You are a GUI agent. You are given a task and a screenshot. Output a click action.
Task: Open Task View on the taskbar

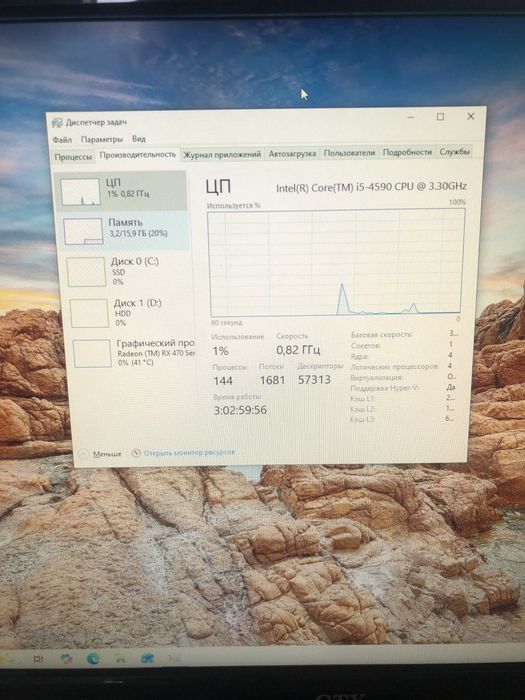(x=38, y=659)
